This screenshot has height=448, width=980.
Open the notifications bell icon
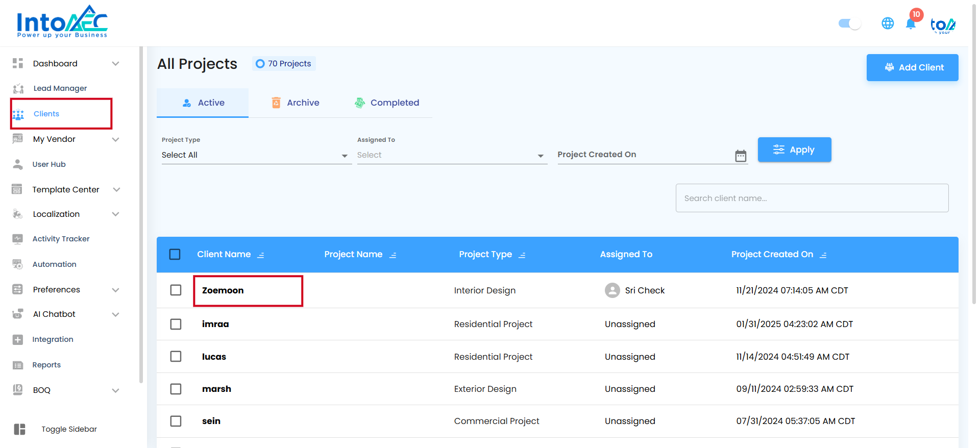910,24
